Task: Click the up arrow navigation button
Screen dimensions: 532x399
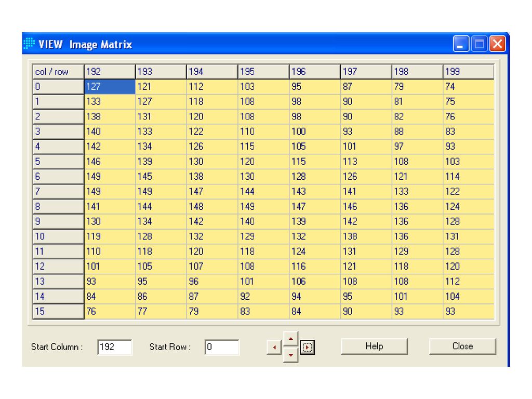Action: click(290, 339)
